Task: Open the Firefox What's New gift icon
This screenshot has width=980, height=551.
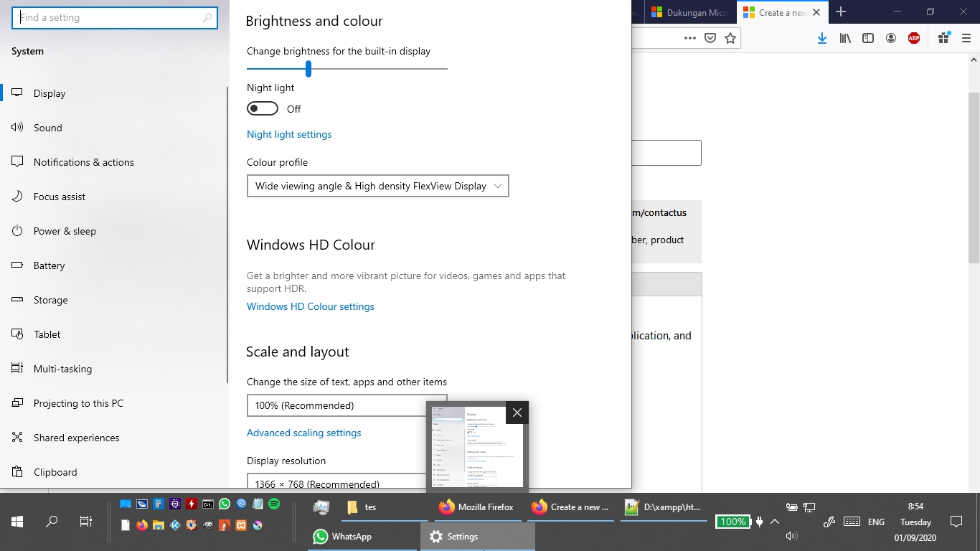Action: pos(944,38)
